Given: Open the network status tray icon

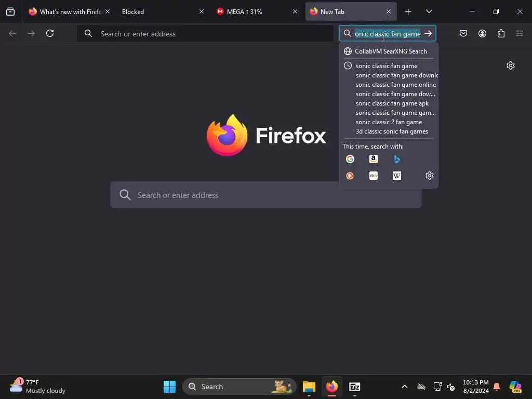Looking at the screenshot, I should 437,387.
